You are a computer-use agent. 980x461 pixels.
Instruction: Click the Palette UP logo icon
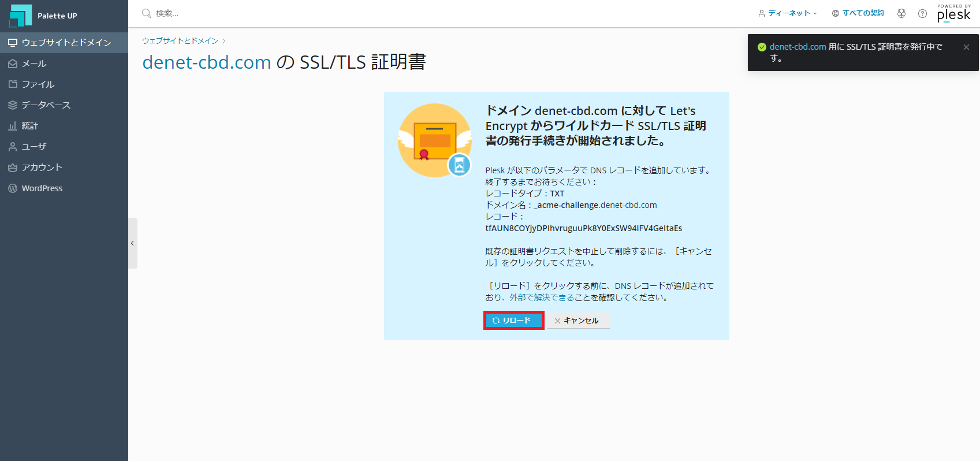20,16
